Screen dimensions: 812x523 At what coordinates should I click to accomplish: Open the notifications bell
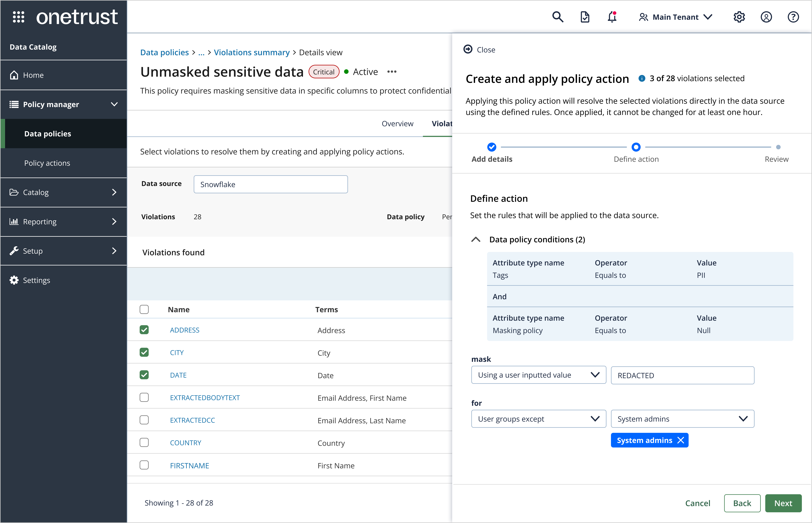[x=612, y=17]
